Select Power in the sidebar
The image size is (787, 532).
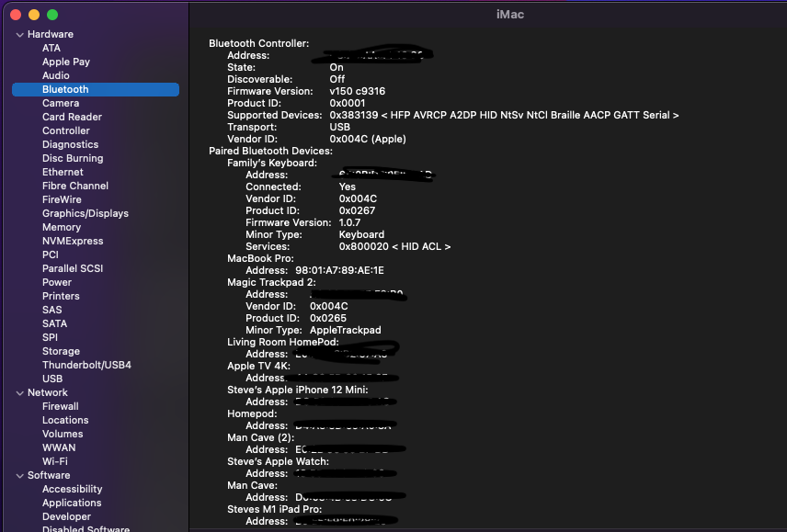pos(57,282)
